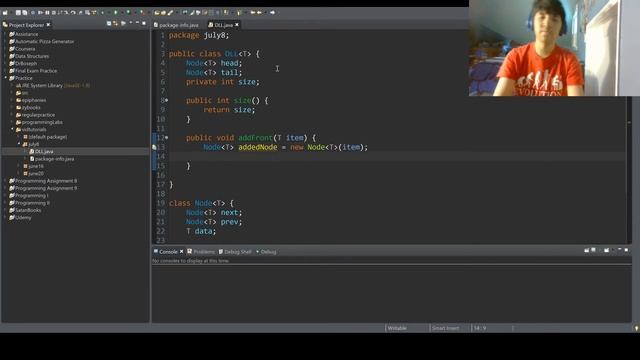Switch to the package-info.java editor tab
This screenshot has height=360, width=640.
176,25
